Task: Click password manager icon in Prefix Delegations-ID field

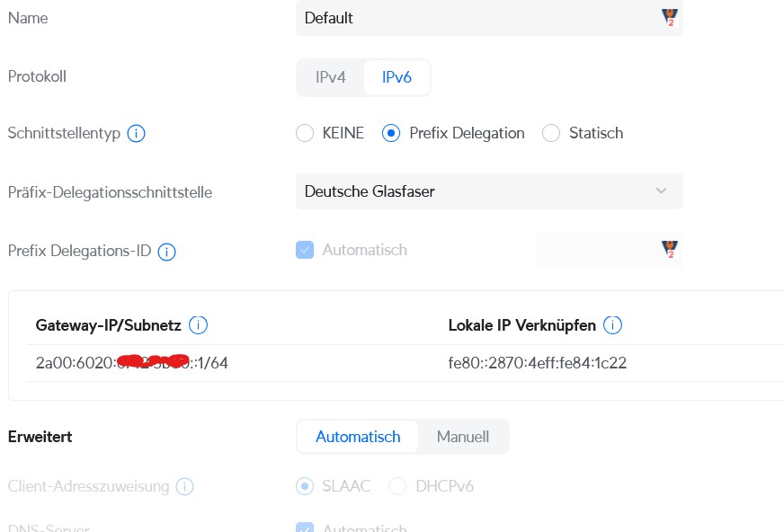Action: 670,249
